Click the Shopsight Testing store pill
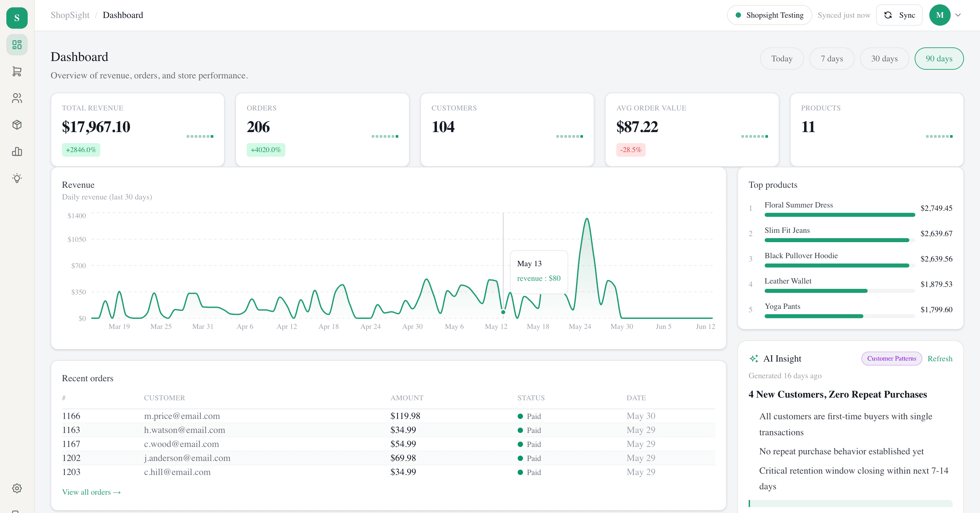The height and width of the screenshot is (513, 980). click(x=769, y=15)
